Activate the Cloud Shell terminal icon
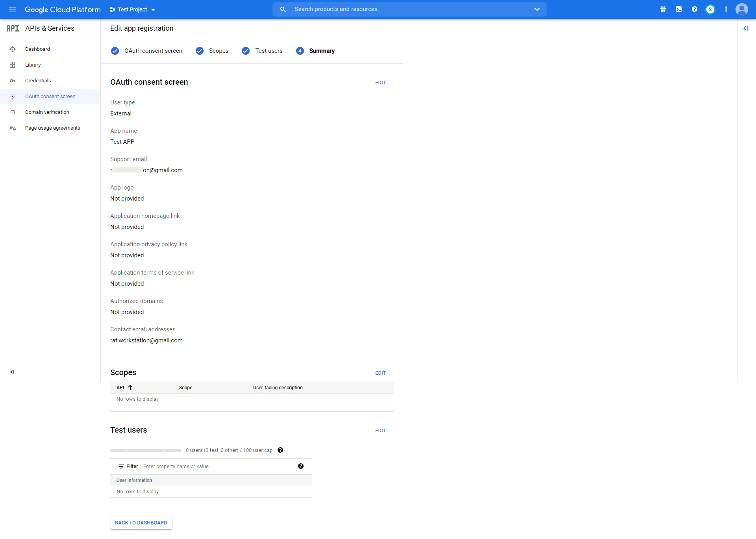The image size is (756, 539). [x=678, y=9]
